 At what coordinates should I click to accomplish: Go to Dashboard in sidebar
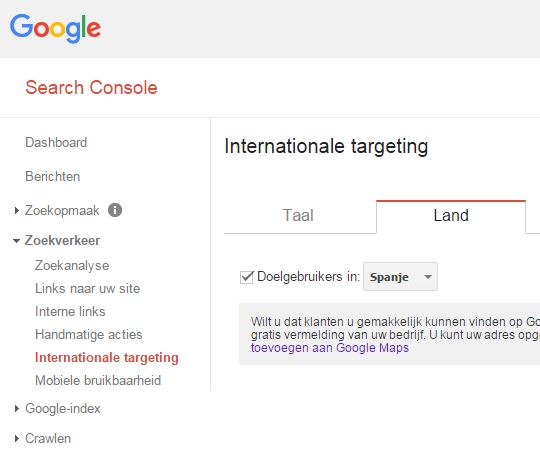(56, 142)
